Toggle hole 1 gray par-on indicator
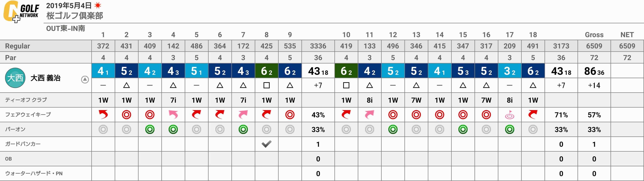Screen dimensions: 644x181 [x=103, y=129]
